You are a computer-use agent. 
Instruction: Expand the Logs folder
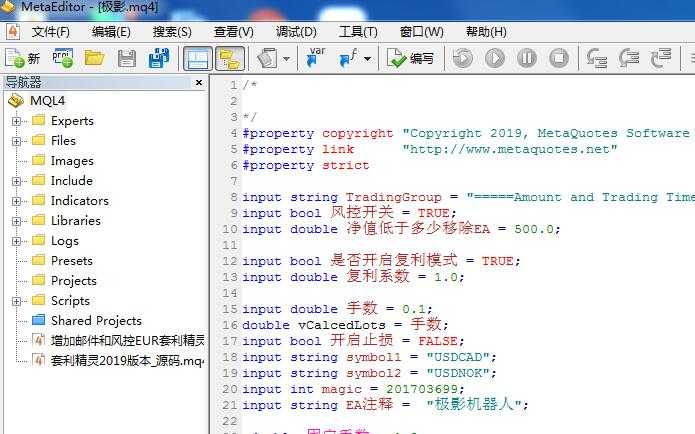16,241
